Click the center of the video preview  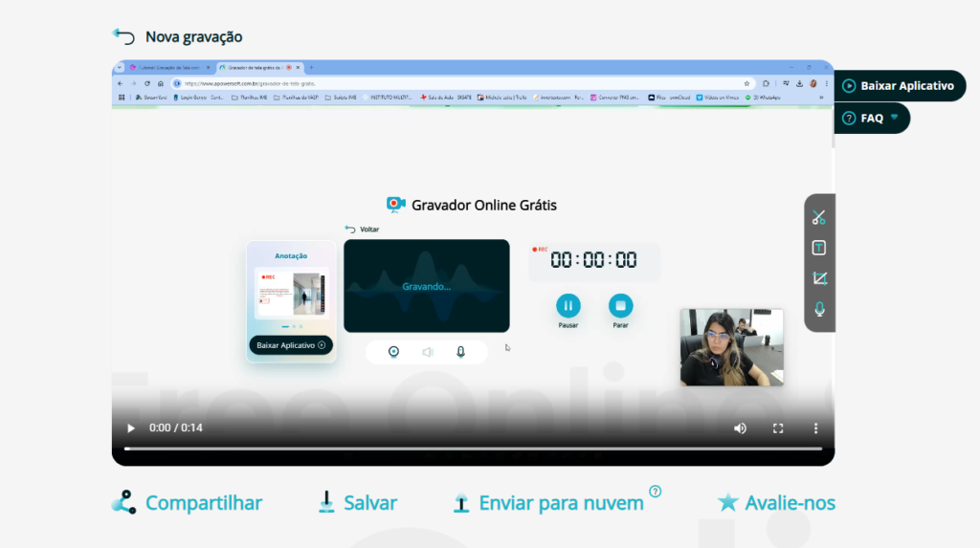(473, 263)
